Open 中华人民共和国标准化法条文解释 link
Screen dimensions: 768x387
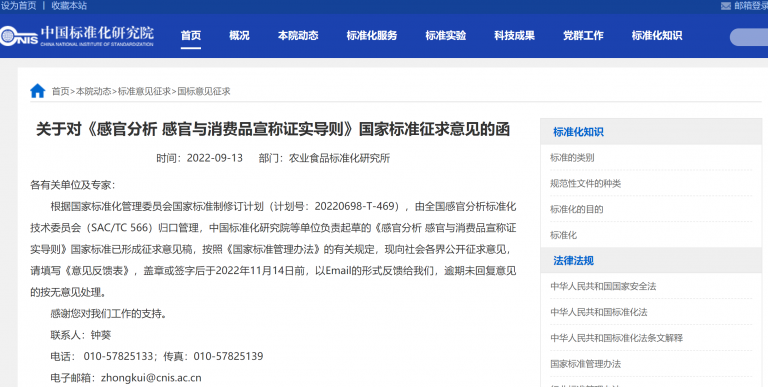click(616, 338)
